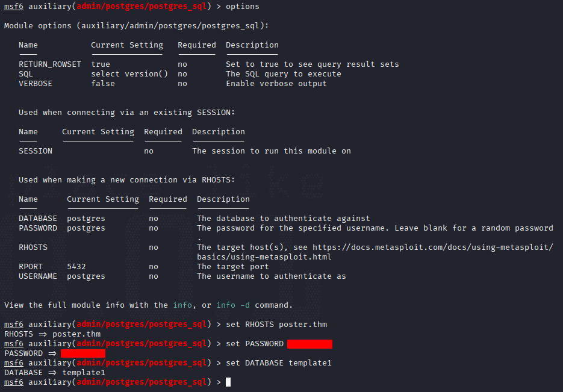Image resolution: width=563 pixels, height=392 pixels.
Task: Click the 'select version()' SQL setting value
Action: (129, 74)
